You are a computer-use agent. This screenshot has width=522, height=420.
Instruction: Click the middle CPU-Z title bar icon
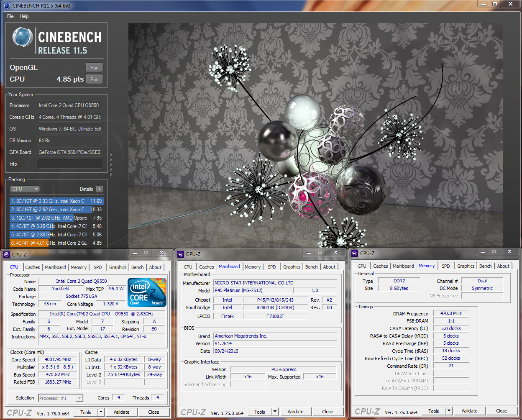point(181,254)
